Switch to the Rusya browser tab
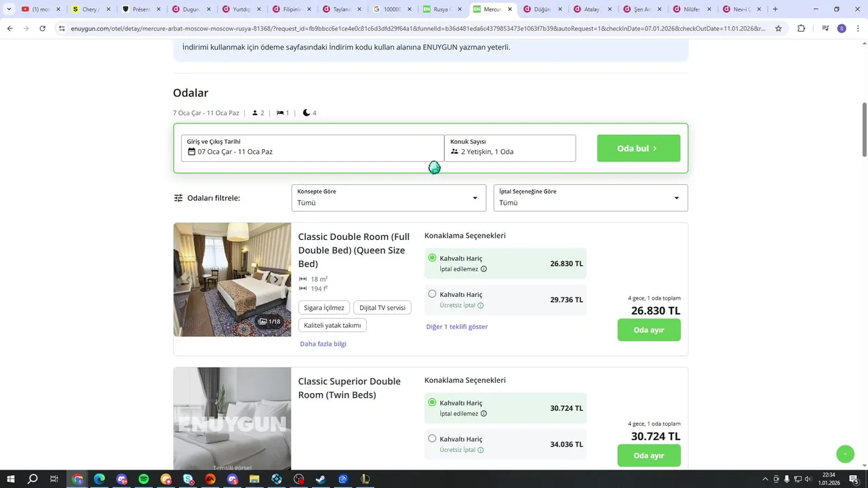 tap(441, 9)
